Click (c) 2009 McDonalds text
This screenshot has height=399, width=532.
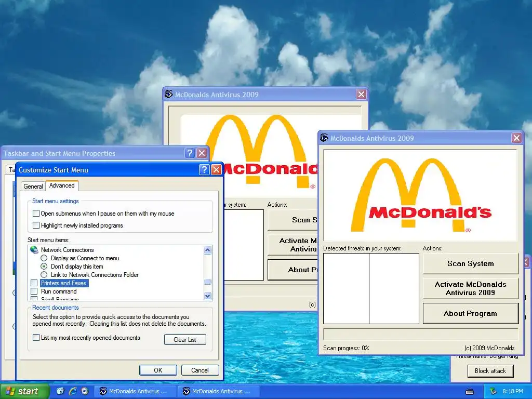click(489, 348)
